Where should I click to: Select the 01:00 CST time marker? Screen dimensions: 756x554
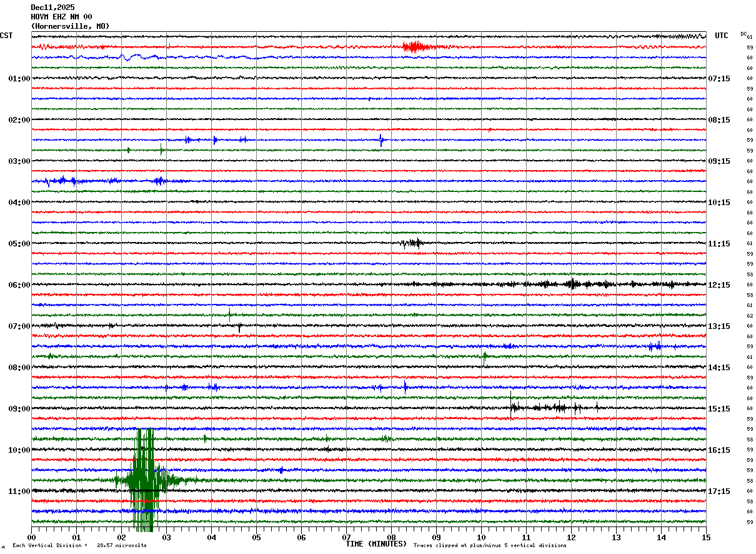(19, 79)
